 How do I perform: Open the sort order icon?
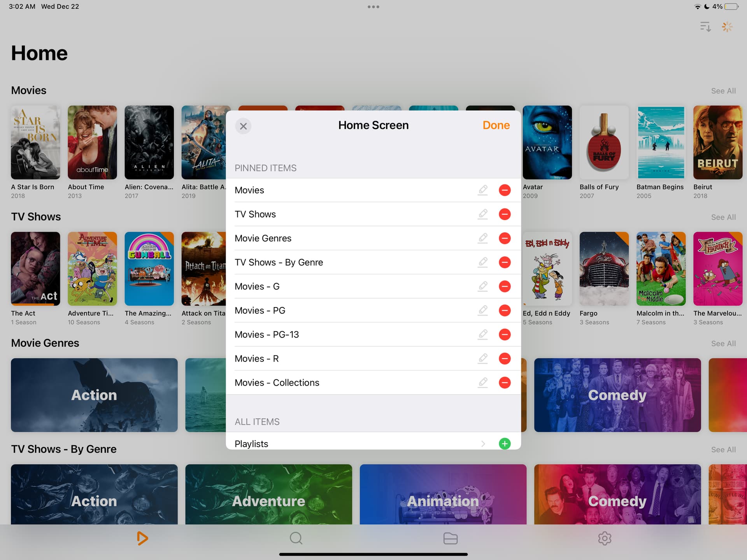[x=705, y=27]
